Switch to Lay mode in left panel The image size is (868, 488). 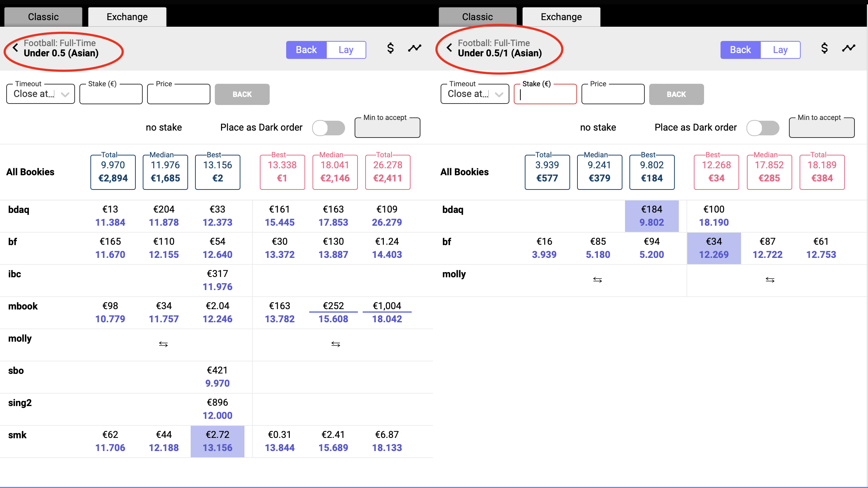pos(346,50)
